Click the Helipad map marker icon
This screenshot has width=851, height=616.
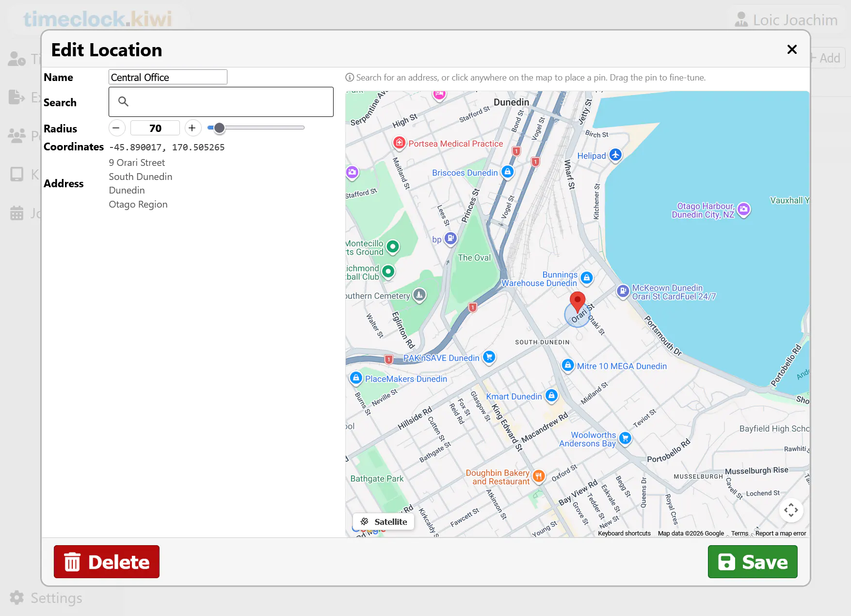615,155
